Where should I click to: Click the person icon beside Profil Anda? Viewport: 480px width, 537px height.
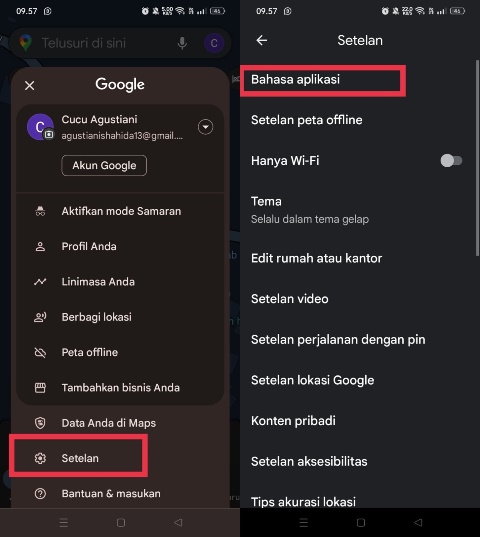tap(40, 247)
